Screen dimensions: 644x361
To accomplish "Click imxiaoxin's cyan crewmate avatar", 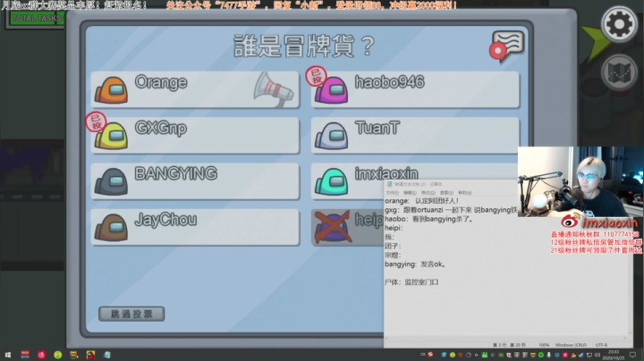I will 332,181.
